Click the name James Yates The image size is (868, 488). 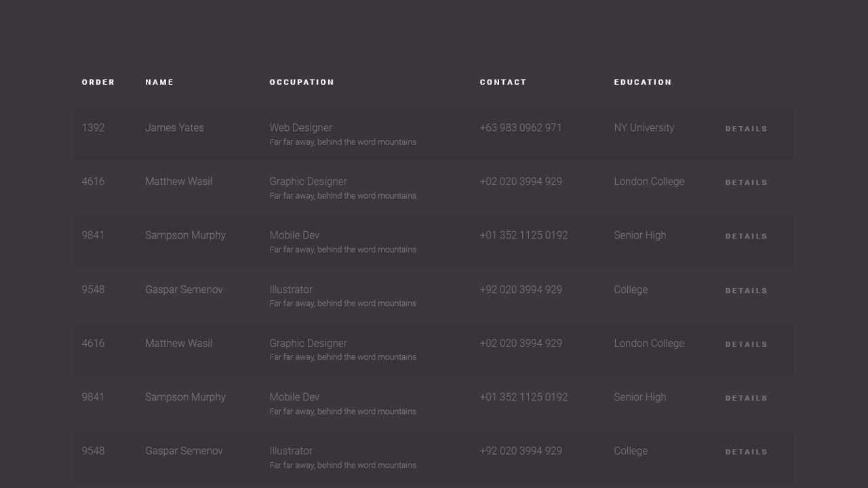(174, 127)
